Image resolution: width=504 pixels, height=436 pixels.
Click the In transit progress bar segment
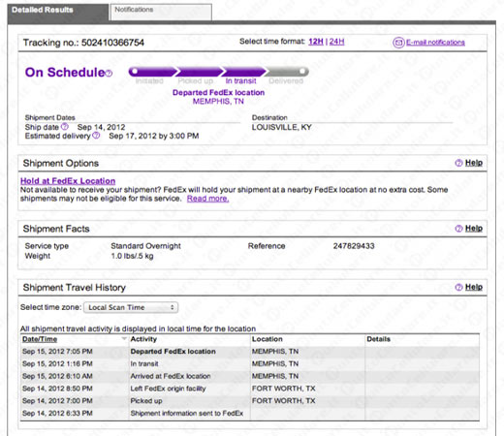click(x=244, y=72)
